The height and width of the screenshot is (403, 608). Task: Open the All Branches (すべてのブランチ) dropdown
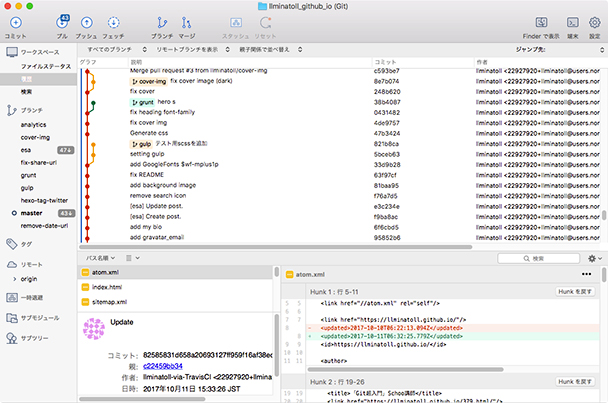tap(117, 50)
